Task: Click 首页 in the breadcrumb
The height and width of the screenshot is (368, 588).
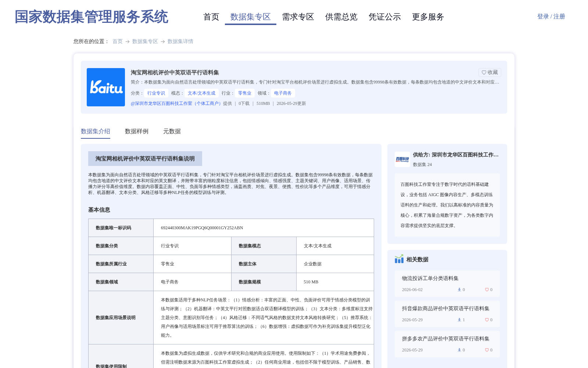Action: pos(118,41)
